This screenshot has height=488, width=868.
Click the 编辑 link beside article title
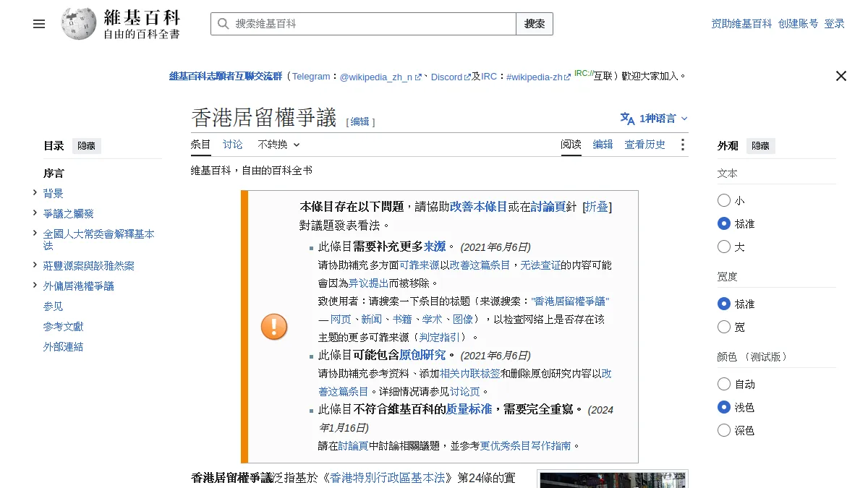click(360, 122)
